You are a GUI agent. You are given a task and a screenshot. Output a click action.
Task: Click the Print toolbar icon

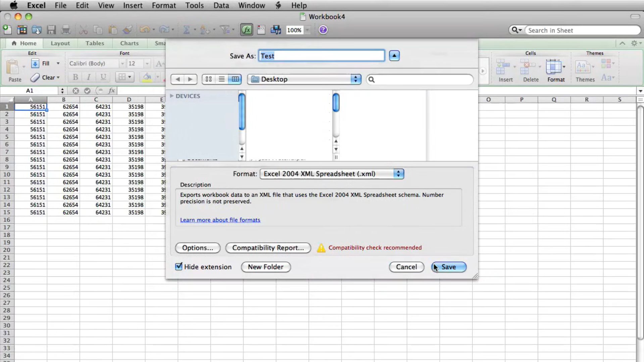coord(66,30)
